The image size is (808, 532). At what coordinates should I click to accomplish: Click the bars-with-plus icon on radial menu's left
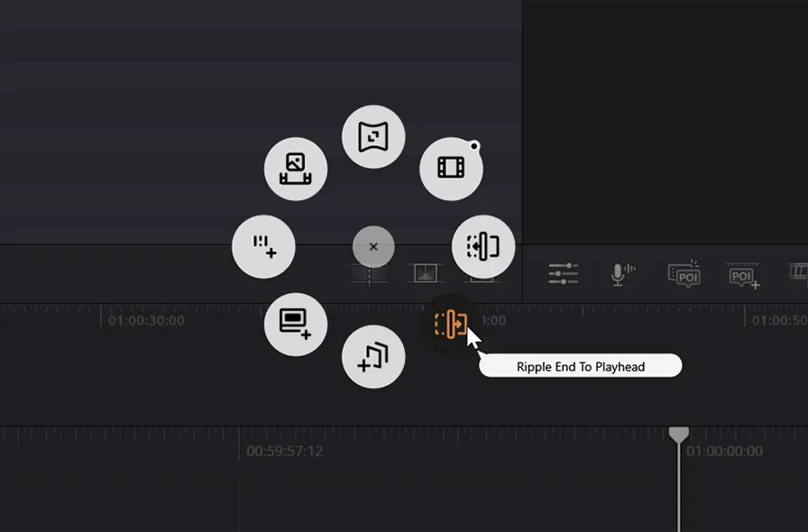point(263,246)
